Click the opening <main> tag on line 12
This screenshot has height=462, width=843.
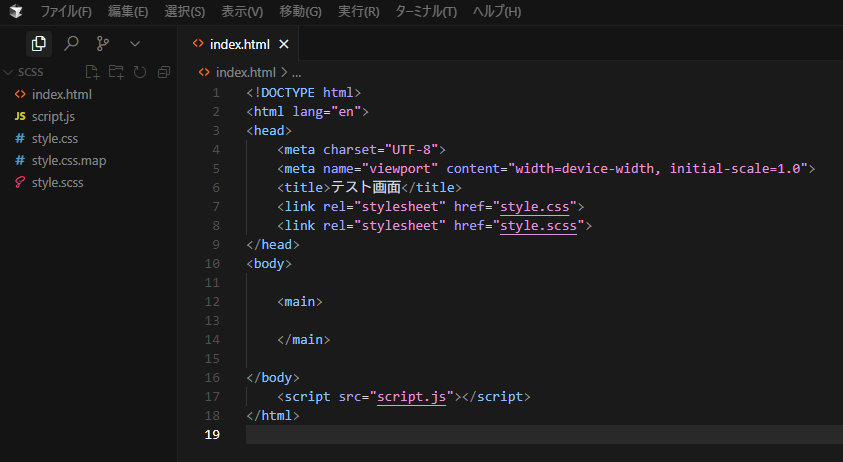click(x=300, y=302)
